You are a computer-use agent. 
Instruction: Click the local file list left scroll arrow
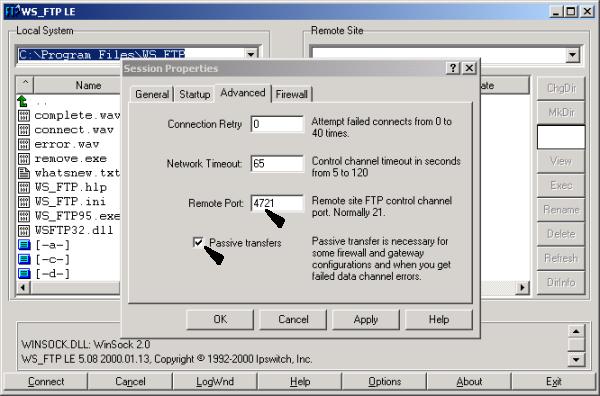click(x=23, y=287)
